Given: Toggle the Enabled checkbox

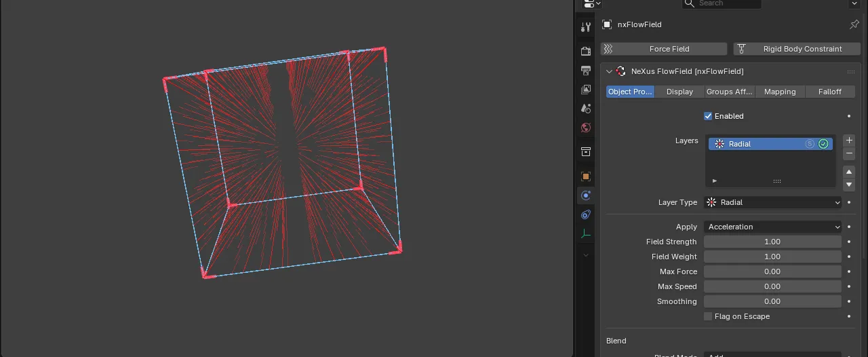Looking at the screenshot, I should 708,116.
